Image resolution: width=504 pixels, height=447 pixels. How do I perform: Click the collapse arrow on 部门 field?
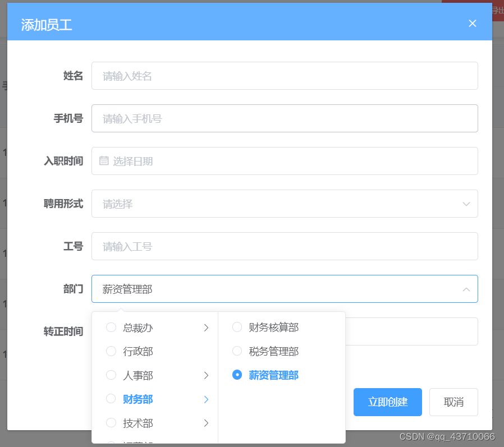(x=466, y=289)
